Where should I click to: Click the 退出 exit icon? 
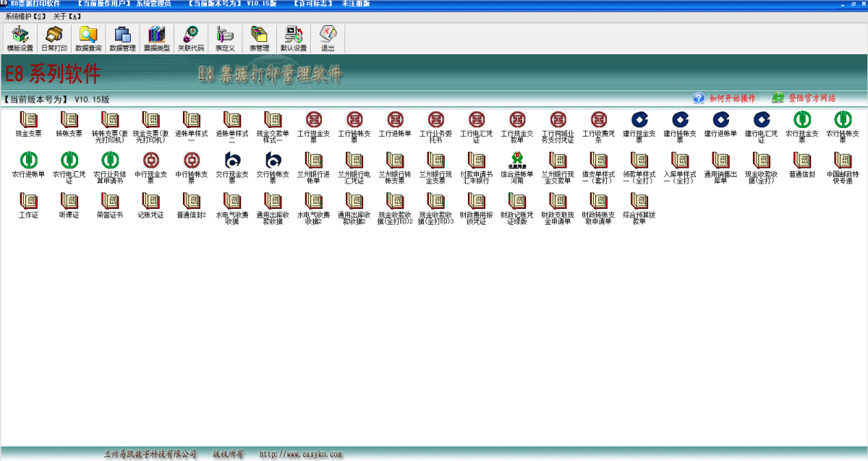[x=328, y=38]
